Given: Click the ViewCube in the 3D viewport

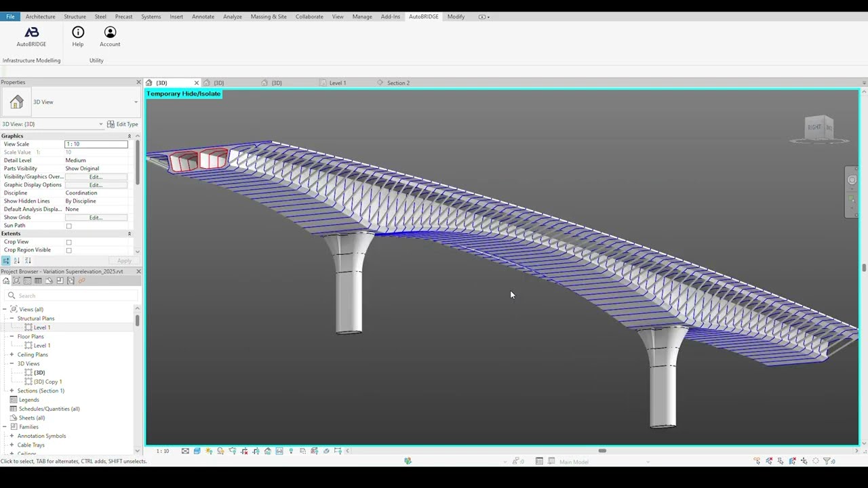Looking at the screenshot, I should (819, 129).
